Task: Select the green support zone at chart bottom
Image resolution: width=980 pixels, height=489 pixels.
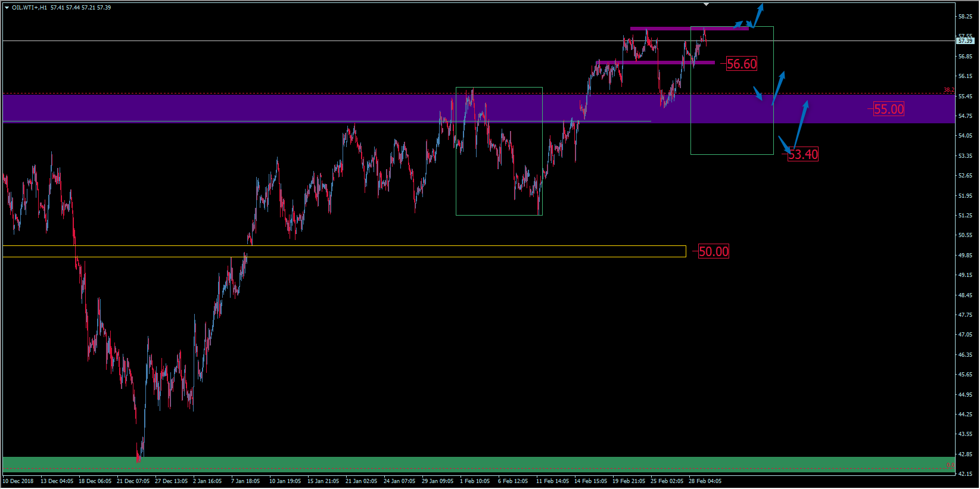Action: 477,463
